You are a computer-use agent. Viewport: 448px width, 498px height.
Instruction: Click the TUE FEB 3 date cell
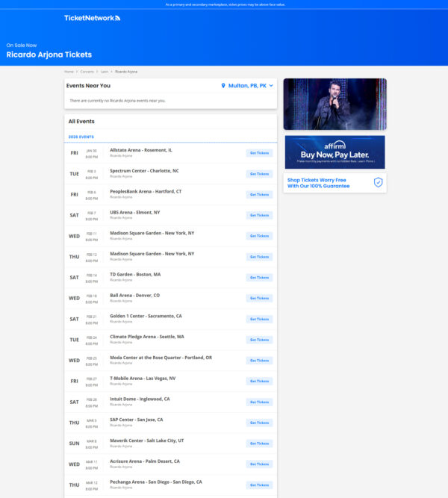tap(84, 175)
